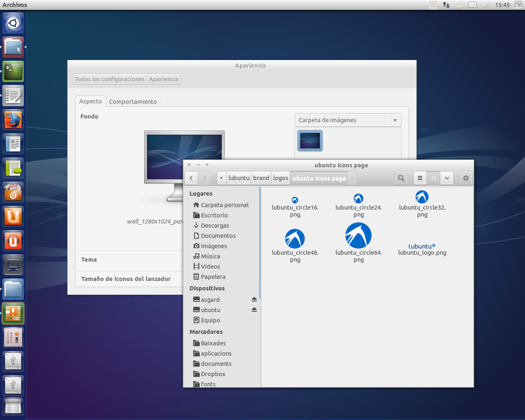Select file lubuntu_circle48.png
The height and width of the screenshot is (420, 525).
click(x=295, y=246)
